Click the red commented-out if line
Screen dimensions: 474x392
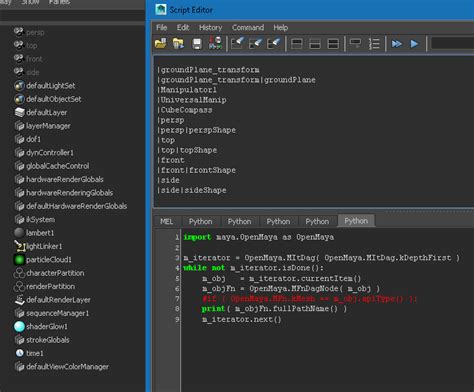309,299
